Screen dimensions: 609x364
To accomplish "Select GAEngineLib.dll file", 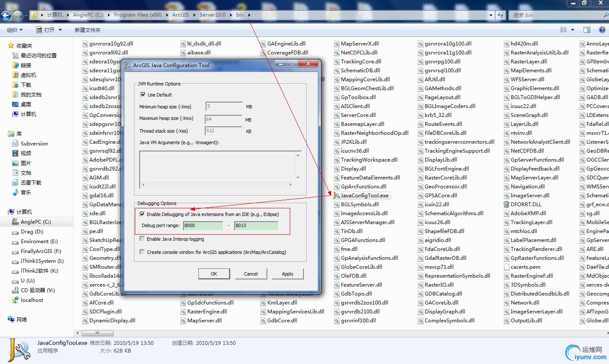I will pos(283,44).
